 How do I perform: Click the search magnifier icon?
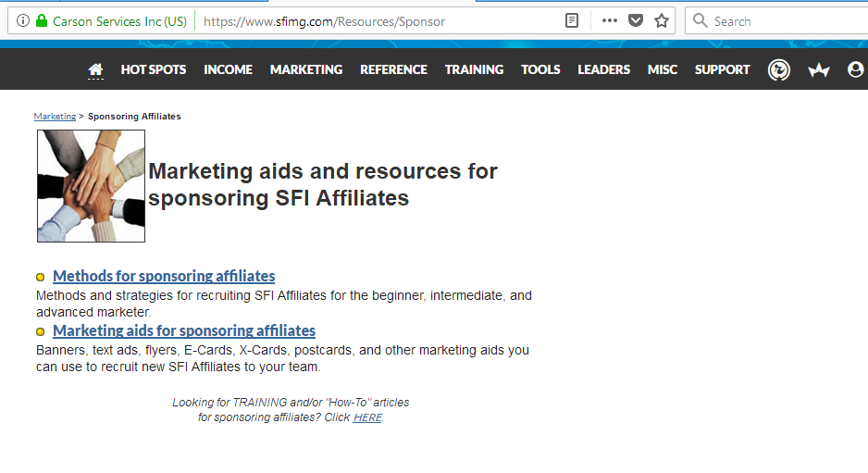[701, 21]
